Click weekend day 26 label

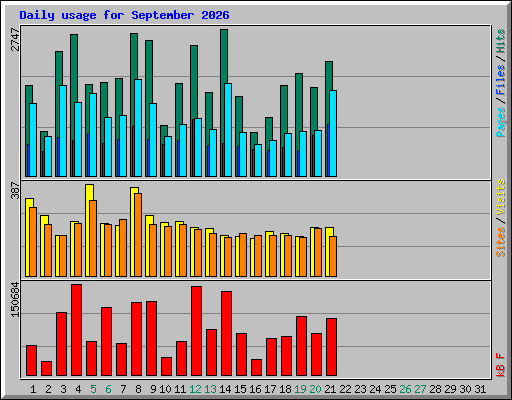point(405,389)
